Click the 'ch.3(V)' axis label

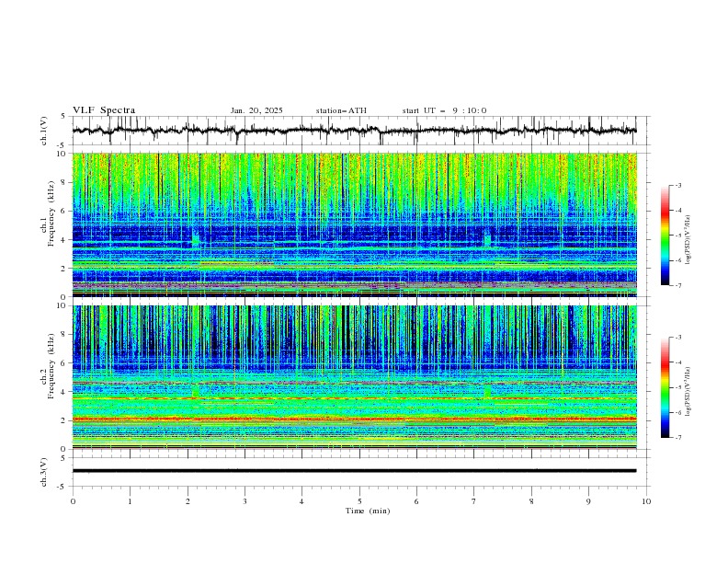pos(44,472)
